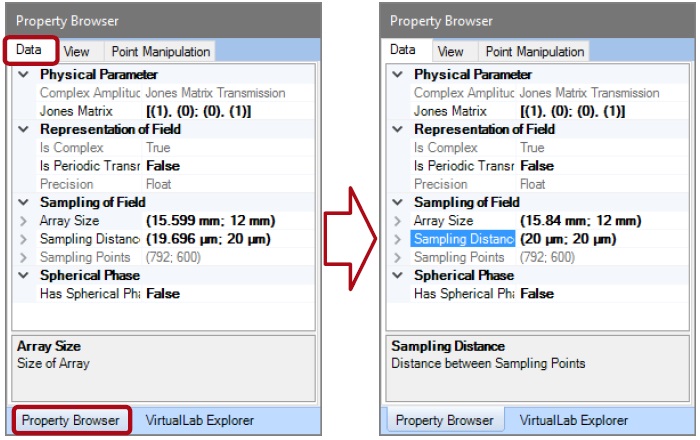Expand Array Size row showing 15.599 mm

pos(23,220)
